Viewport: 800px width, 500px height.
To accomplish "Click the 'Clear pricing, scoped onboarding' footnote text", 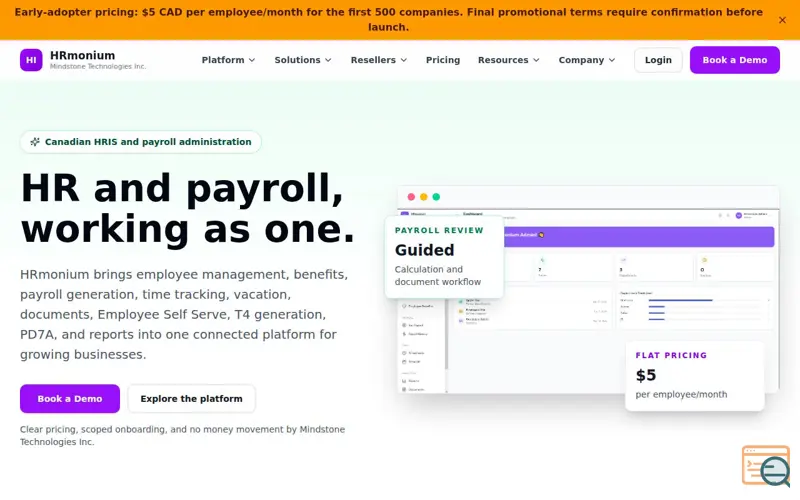I will tap(183, 436).
